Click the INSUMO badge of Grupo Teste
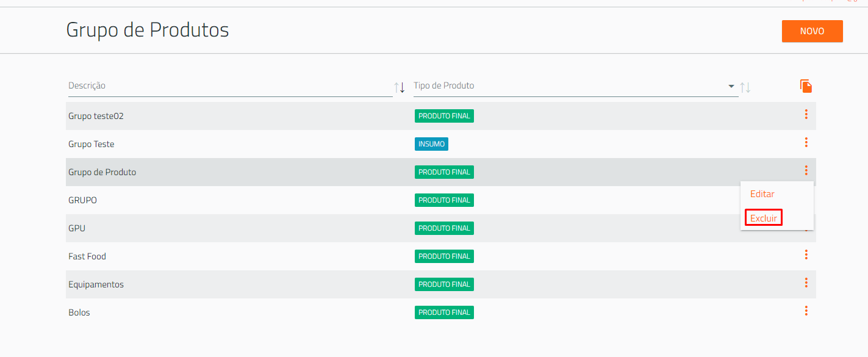Viewport: 868px width, 357px height. point(431,144)
